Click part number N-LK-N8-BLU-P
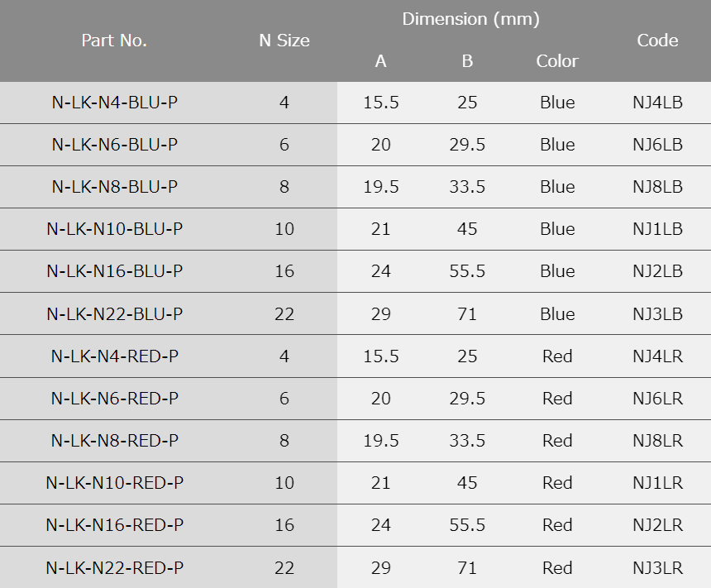The height and width of the screenshot is (588, 711). click(x=115, y=187)
